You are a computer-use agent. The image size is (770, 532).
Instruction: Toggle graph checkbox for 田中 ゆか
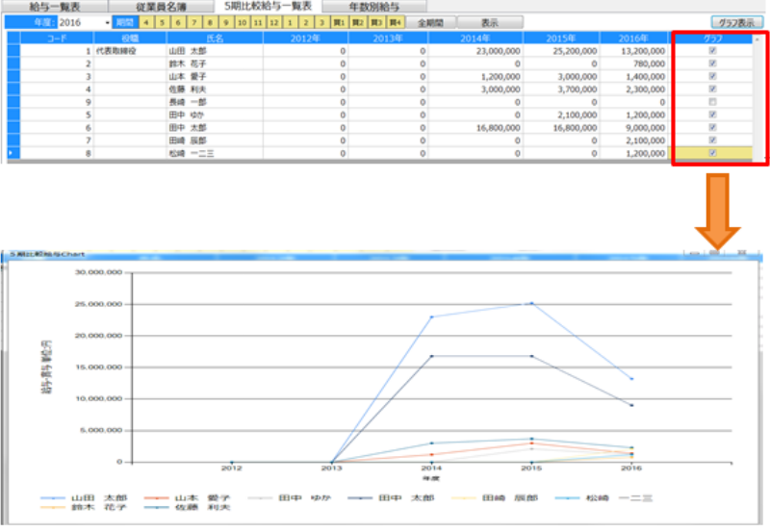click(x=712, y=114)
